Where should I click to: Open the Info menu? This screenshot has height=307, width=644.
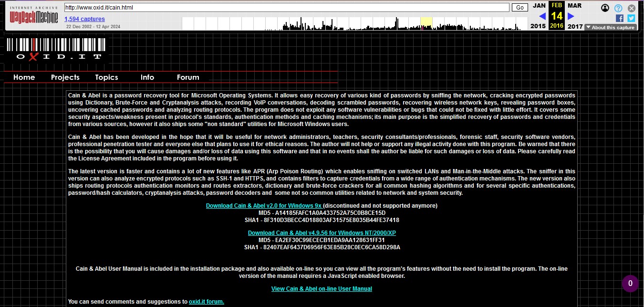coord(147,77)
